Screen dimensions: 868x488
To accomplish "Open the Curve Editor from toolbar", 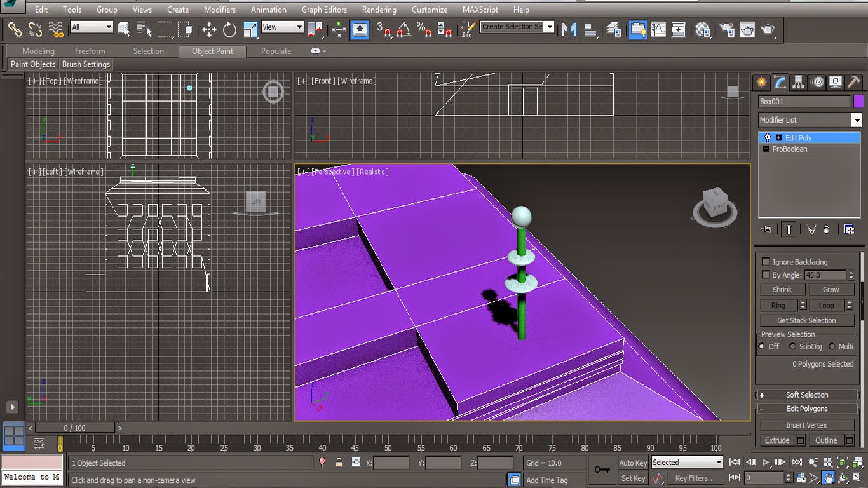I will tap(658, 29).
